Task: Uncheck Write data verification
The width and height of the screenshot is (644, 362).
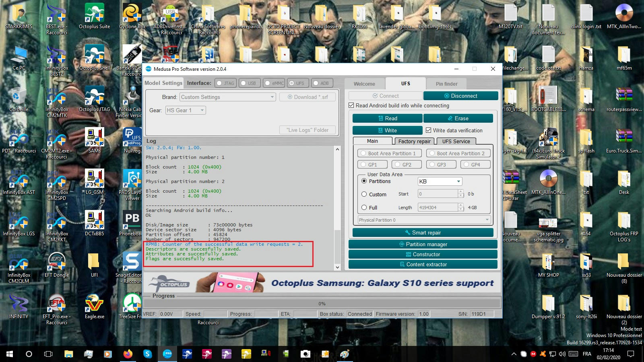Action: (429, 130)
